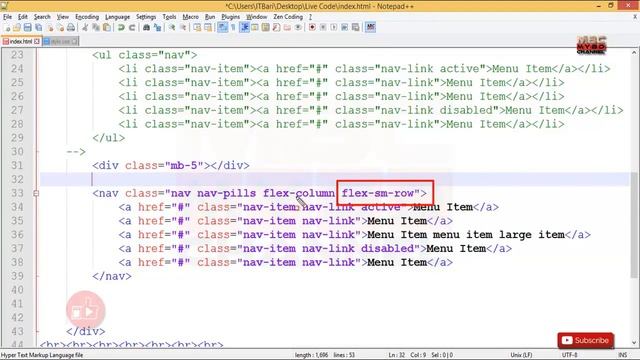The height and width of the screenshot is (360, 640).
Task: Click line number 36 in the margin
Action: pos(17,235)
